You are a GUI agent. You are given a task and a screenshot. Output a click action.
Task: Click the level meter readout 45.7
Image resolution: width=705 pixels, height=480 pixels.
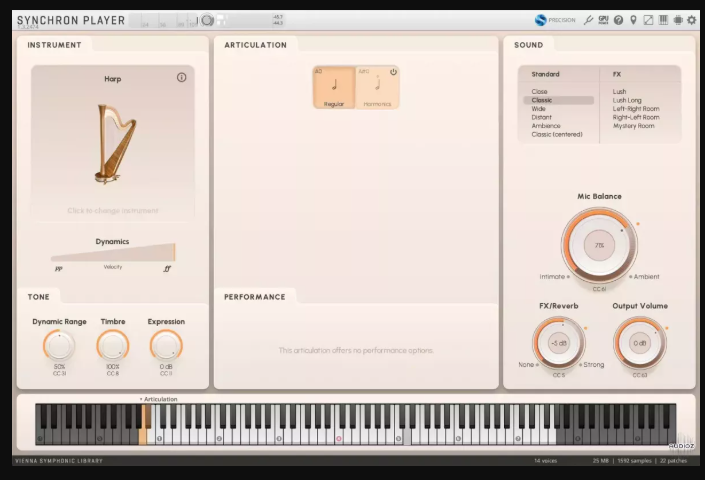pos(278,17)
